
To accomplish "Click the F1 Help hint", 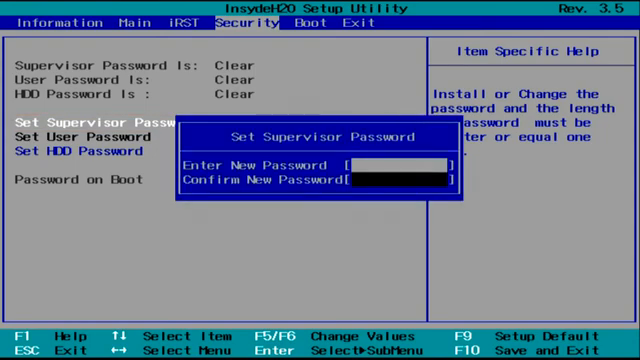I will coord(51,336).
